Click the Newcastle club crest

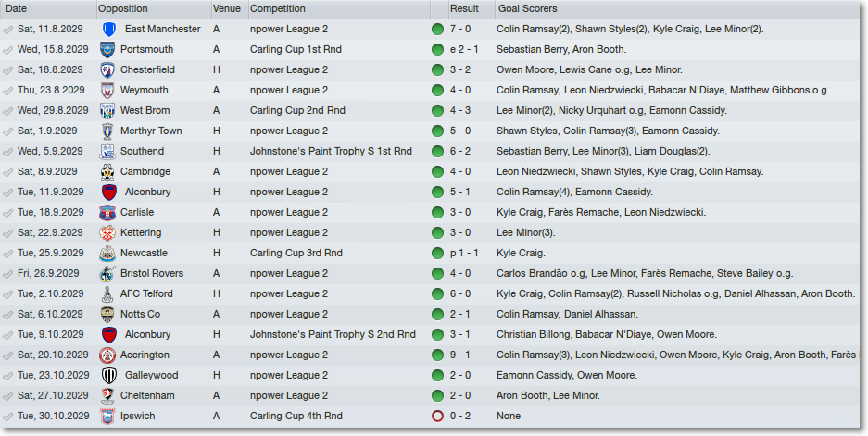[x=107, y=254]
